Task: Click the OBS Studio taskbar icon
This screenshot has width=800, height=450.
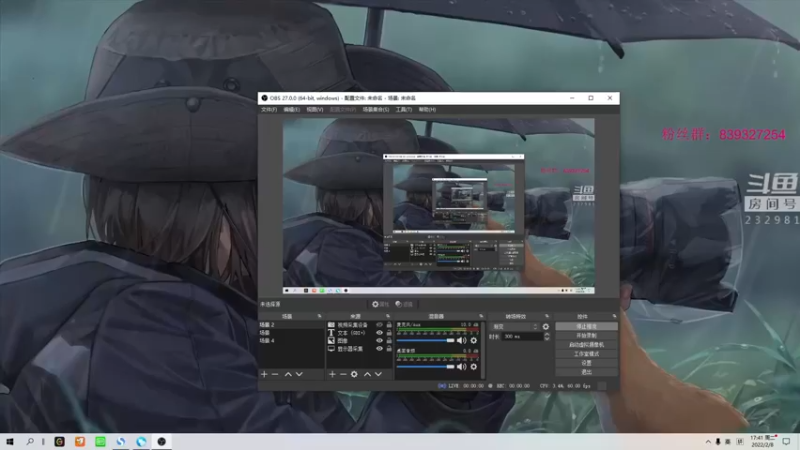Action: pyautogui.click(x=161, y=441)
